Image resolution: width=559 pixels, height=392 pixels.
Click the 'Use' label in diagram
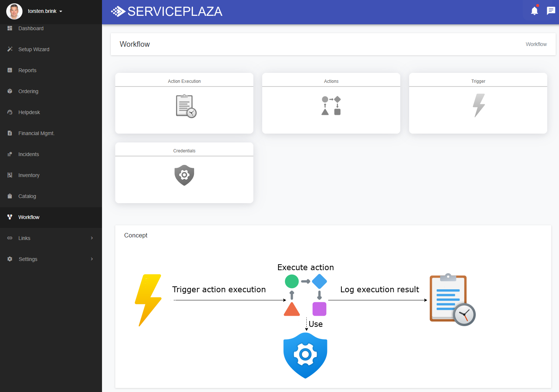[316, 324]
